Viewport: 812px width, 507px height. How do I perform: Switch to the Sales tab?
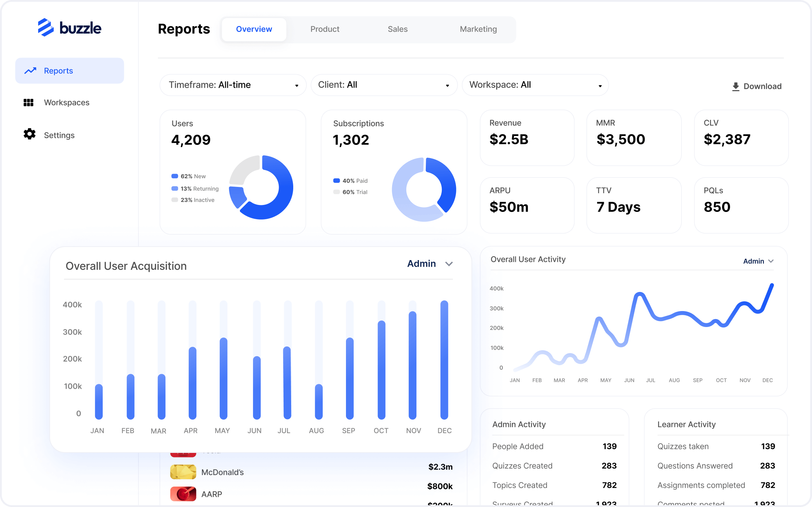[x=398, y=29]
